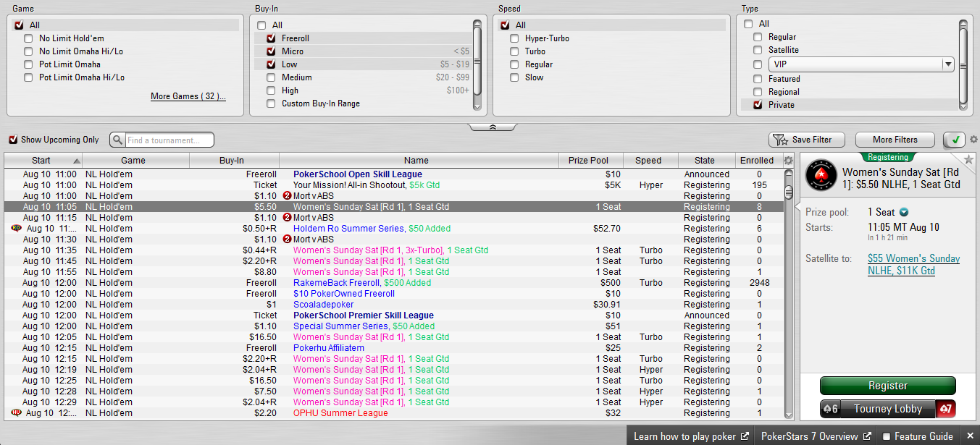This screenshot has width=980, height=445.
Task: Click the funnel star icon on Save Filter
Action: click(x=780, y=140)
